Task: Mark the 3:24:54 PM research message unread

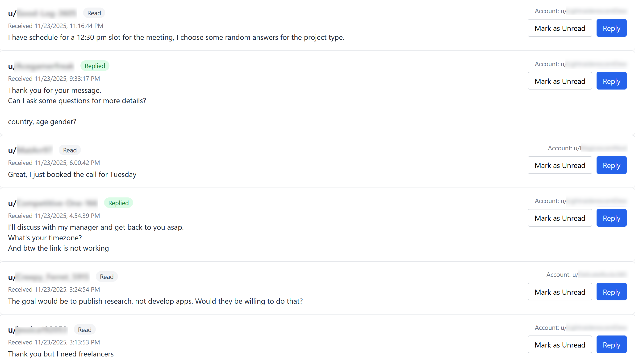Action: click(x=560, y=292)
